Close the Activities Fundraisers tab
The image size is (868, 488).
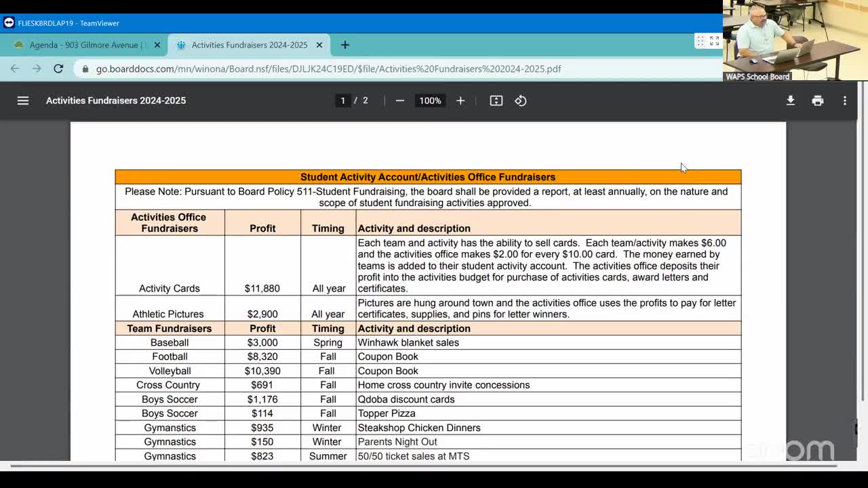319,45
